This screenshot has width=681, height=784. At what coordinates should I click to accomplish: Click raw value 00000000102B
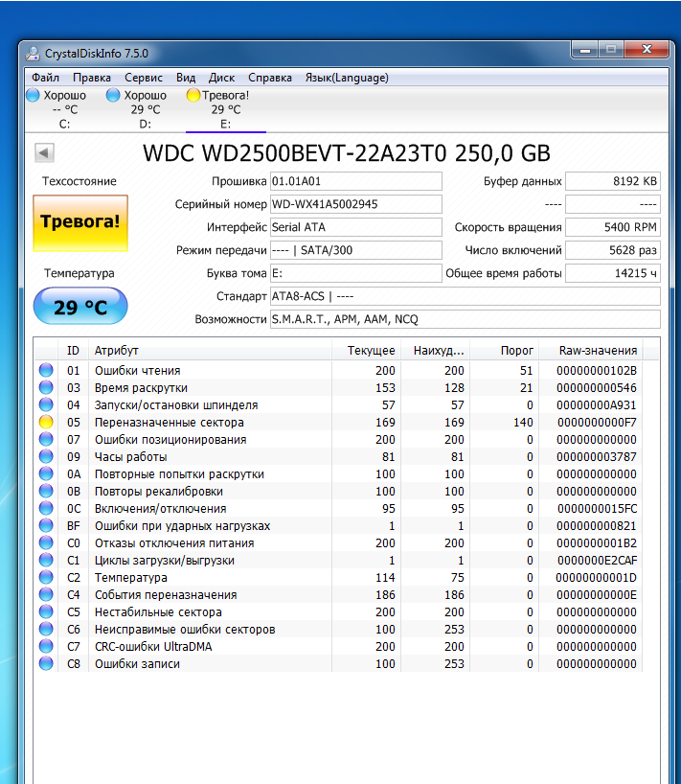[597, 371]
